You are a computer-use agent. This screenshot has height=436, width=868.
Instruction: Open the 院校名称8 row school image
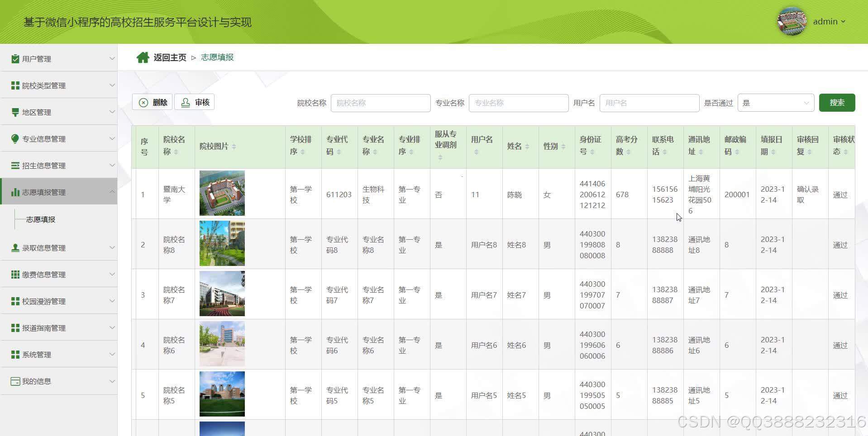coord(222,243)
